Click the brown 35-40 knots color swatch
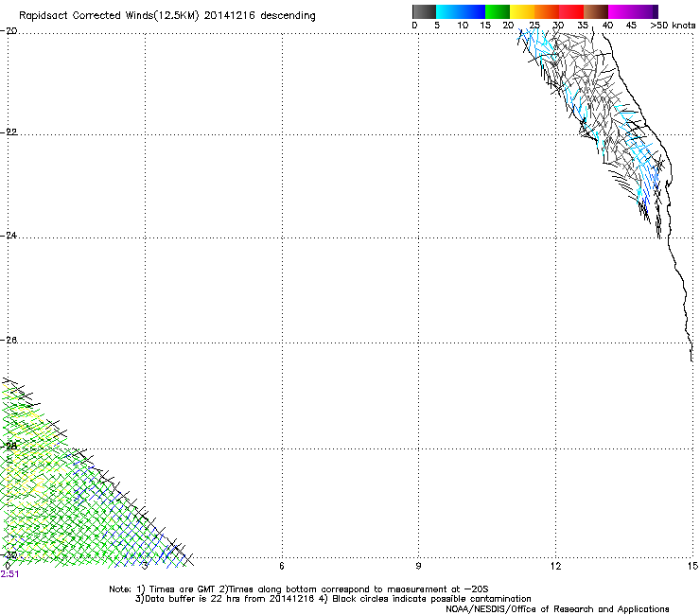The width and height of the screenshot is (700, 615). pos(596,11)
